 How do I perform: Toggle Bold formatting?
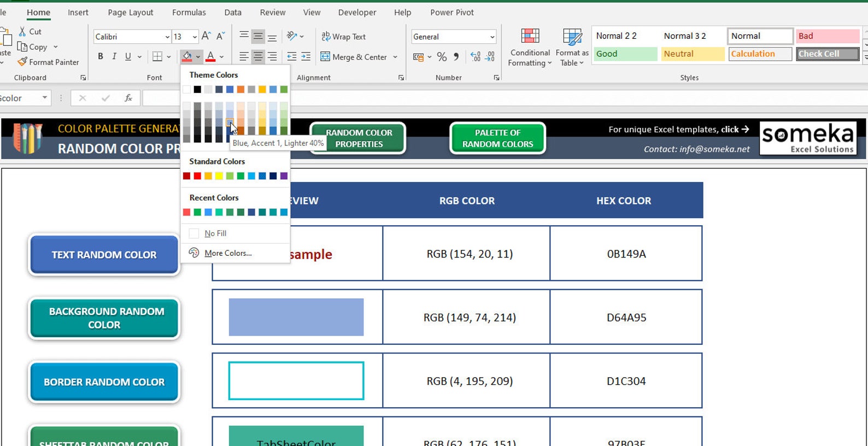pyautogui.click(x=101, y=56)
